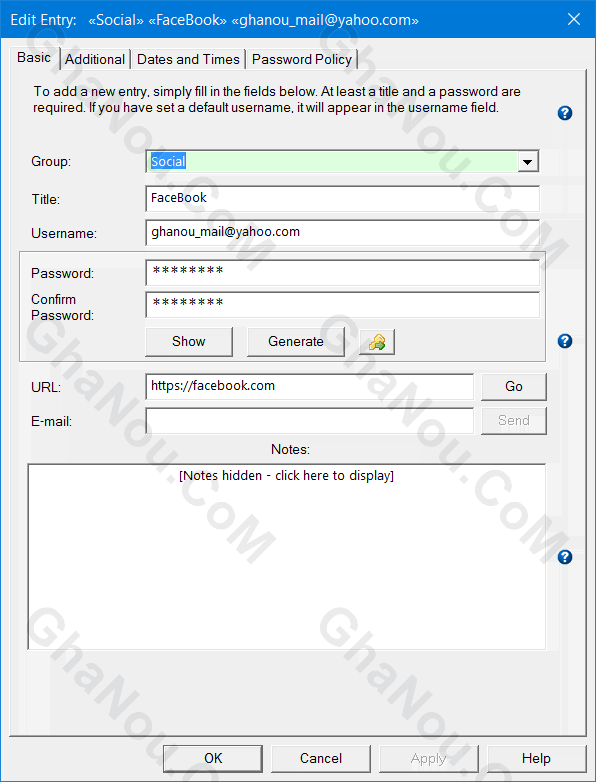Open help icon next to intro text
This screenshot has height=782, width=596.
point(565,113)
